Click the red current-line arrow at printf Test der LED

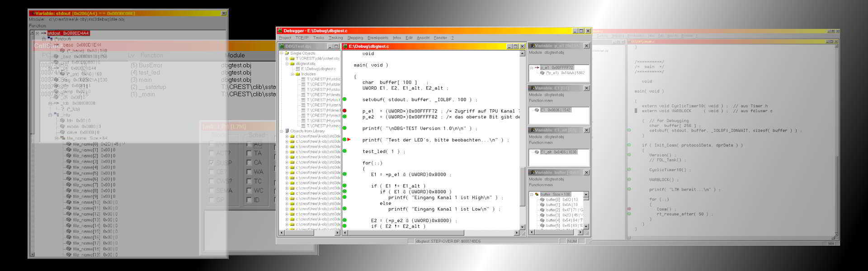349,140
